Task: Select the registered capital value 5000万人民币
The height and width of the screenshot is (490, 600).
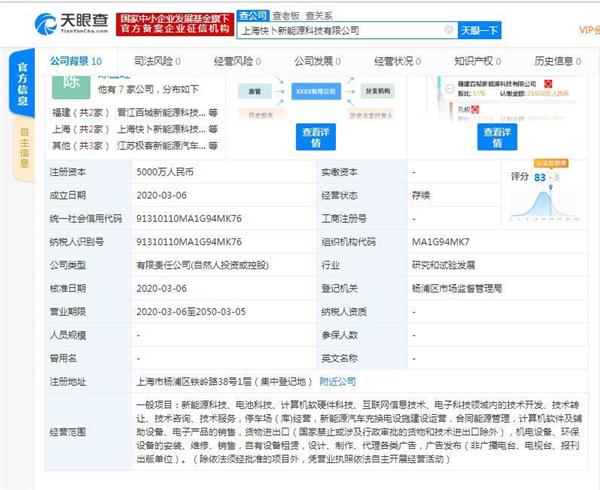Action: [165, 172]
